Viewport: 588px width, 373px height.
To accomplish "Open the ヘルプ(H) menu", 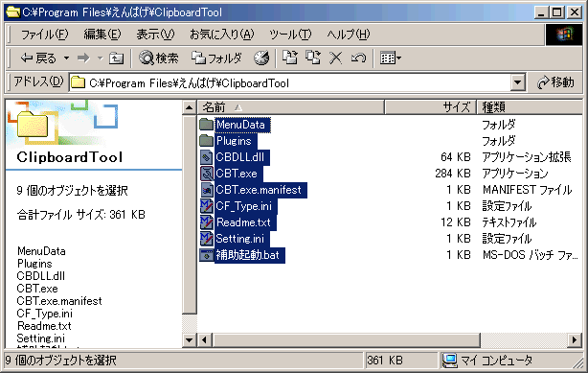I will pyautogui.click(x=348, y=35).
